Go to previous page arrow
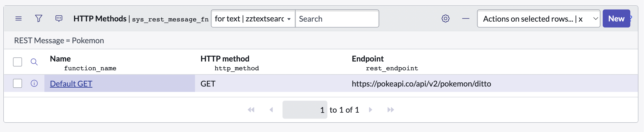 tap(271, 110)
